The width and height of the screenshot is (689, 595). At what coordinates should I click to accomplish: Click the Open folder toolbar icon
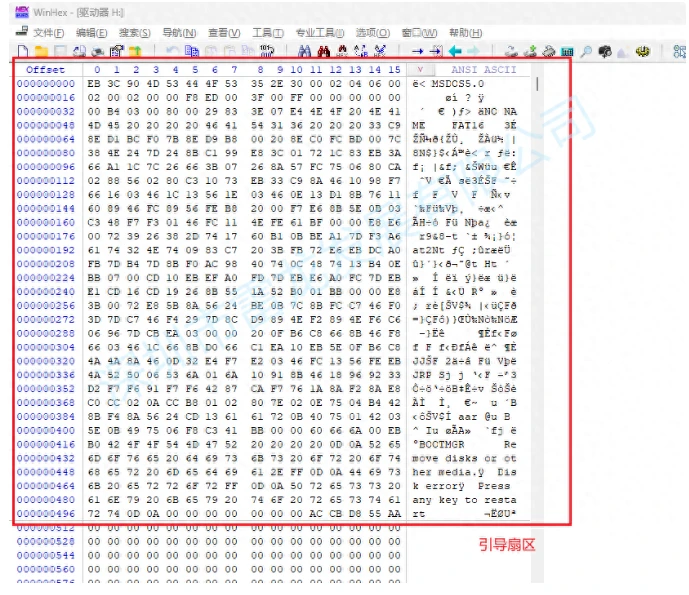(x=41, y=50)
